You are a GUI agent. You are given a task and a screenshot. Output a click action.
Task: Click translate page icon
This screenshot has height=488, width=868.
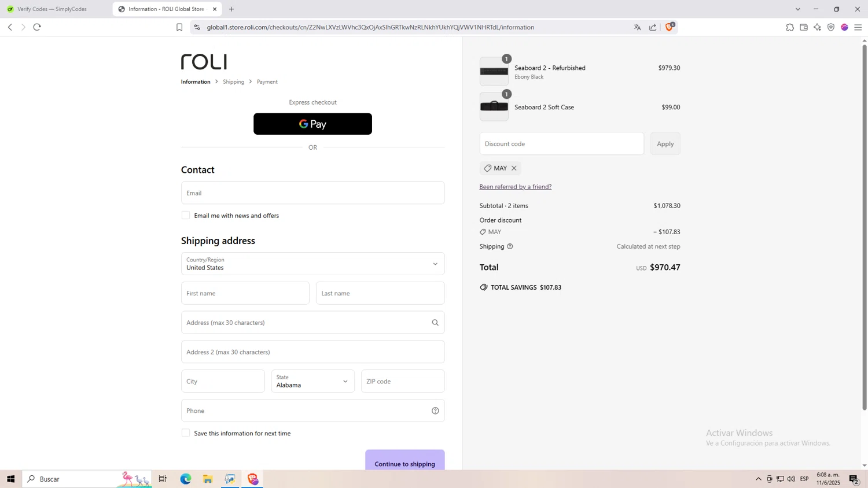637,27
